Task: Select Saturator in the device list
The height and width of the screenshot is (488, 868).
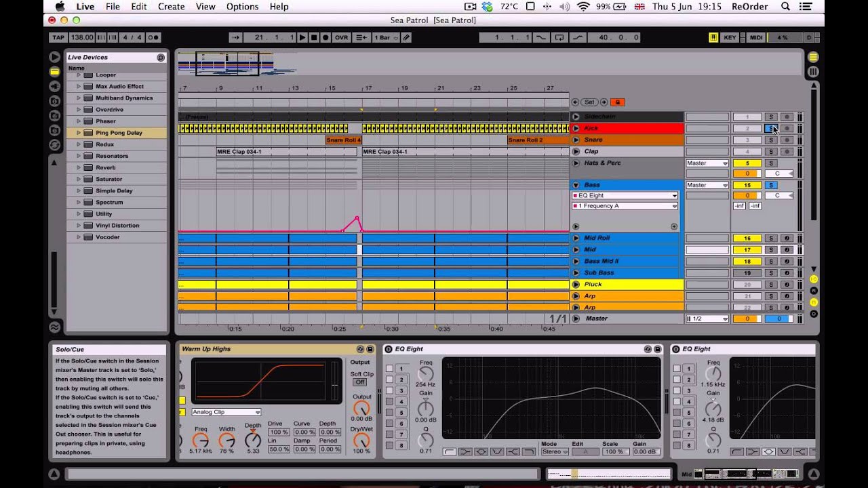Action: coord(108,179)
